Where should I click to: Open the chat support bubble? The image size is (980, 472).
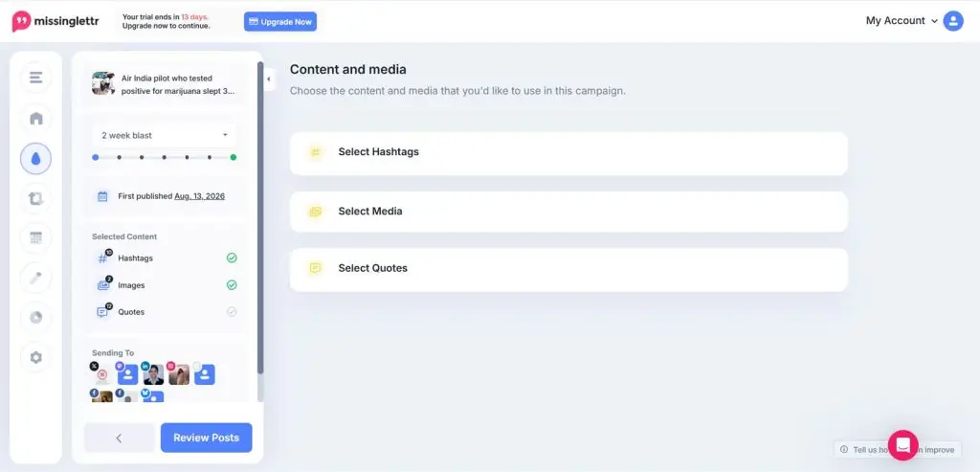tap(903, 445)
